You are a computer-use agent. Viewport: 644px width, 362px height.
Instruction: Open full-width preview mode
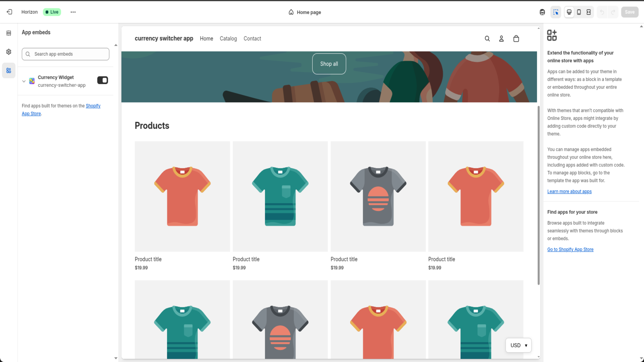(x=588, y=12)
